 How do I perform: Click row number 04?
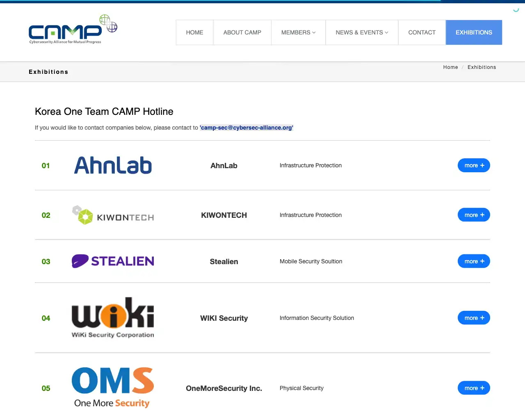[x=46, y=318]
